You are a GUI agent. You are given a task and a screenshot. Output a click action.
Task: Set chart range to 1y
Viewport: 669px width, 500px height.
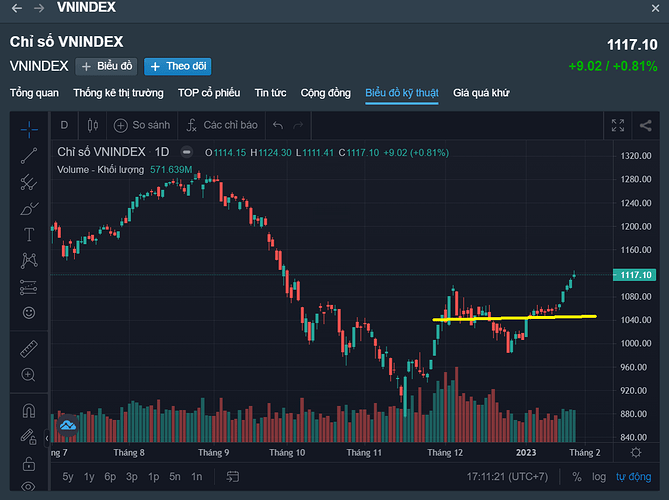[x=89, y=477]
